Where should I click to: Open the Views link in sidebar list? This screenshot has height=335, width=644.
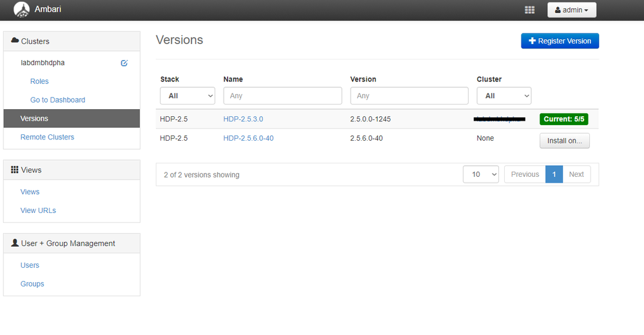[30, 192]
